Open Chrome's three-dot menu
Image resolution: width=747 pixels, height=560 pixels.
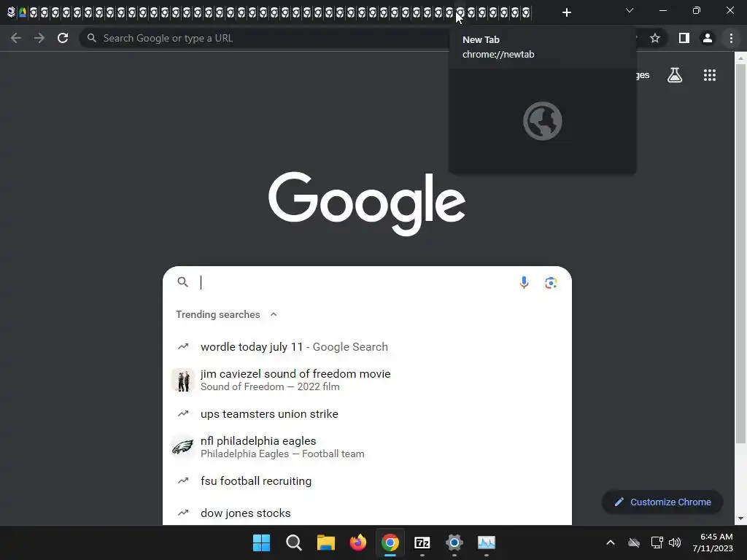pos(731,38)
